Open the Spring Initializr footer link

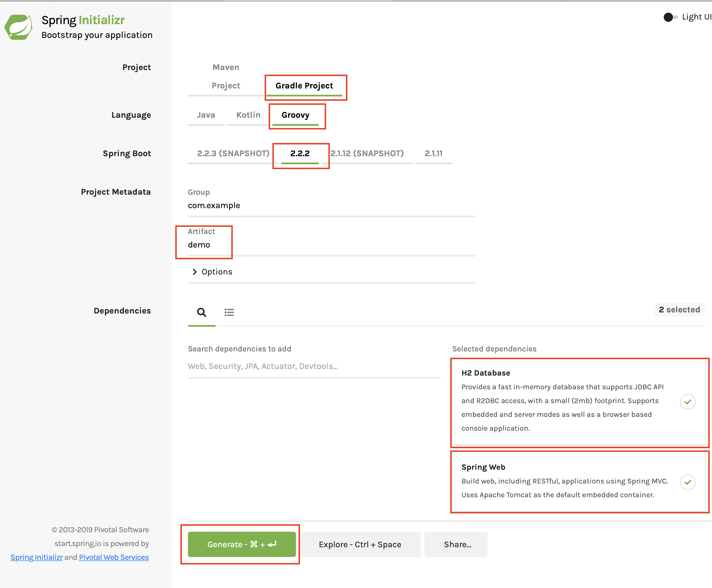pyautogui.click(x=36, y=557)
